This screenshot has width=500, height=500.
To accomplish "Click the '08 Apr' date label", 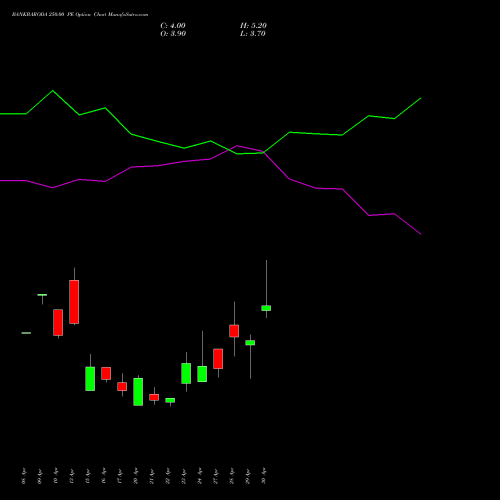I will (23, 476).
